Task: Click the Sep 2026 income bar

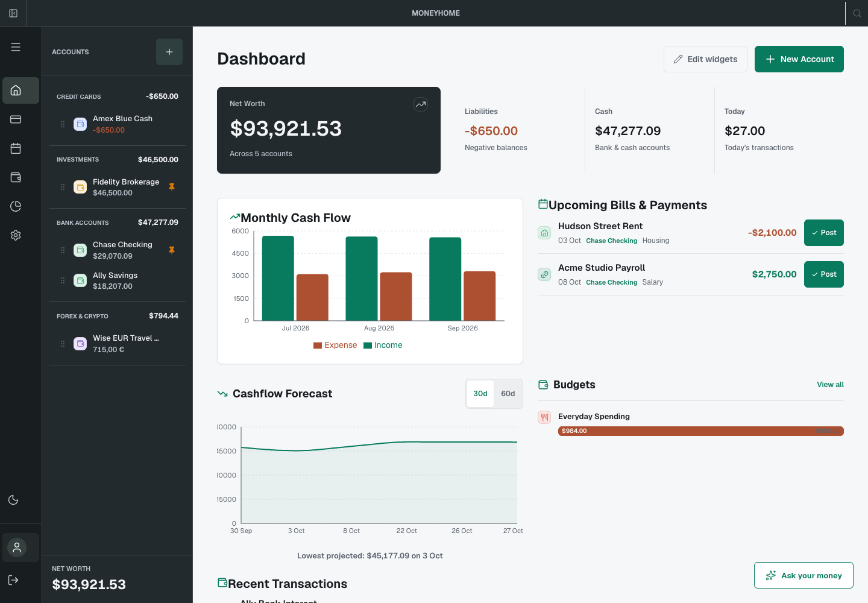Action: pos(445,279)
